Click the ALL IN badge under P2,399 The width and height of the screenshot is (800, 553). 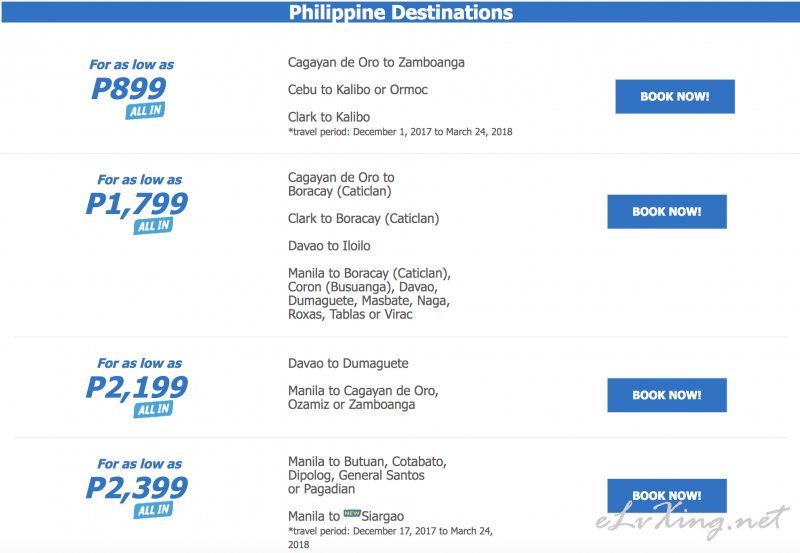click(153, 510)
